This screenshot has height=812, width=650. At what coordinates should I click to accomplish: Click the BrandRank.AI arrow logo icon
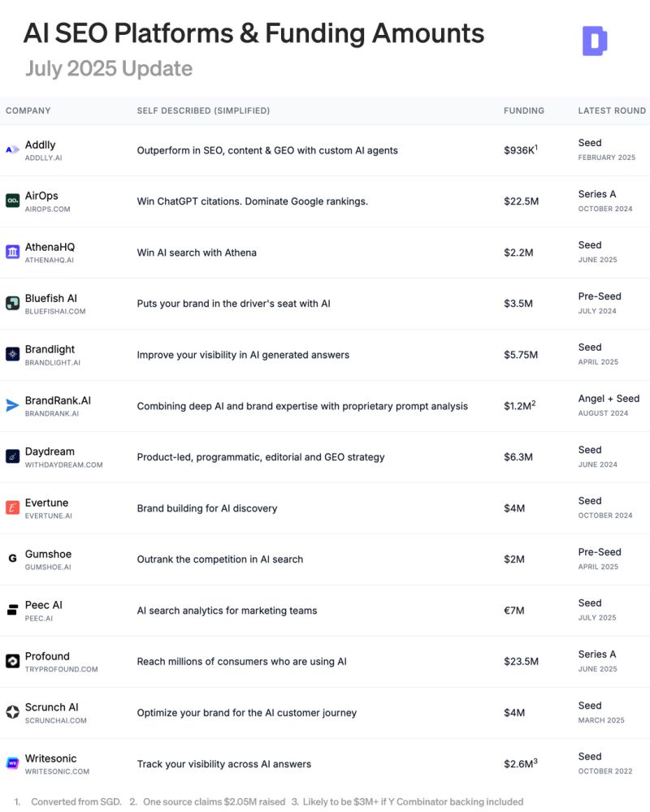(x=12, y=405)
